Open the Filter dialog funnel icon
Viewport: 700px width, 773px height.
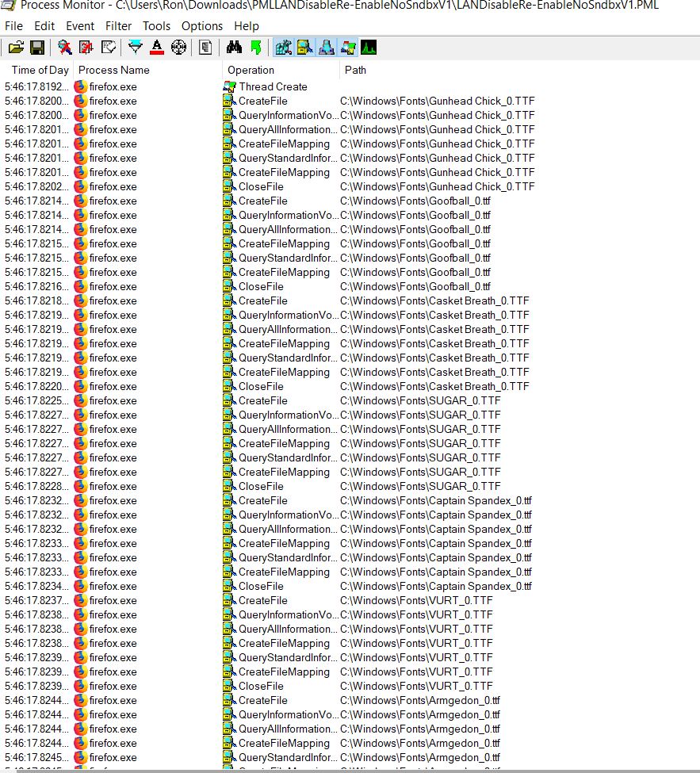pyautogui.click(x=135, y=48)
